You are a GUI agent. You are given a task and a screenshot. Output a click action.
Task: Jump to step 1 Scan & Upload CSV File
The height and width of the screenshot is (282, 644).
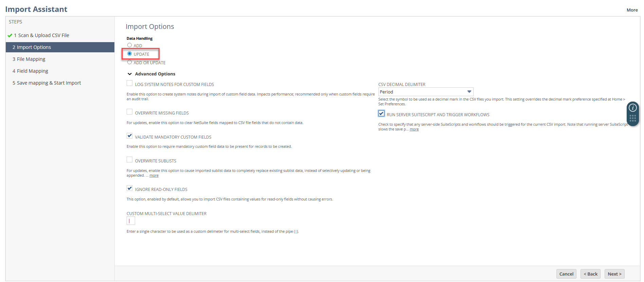(x=43, y=35)
